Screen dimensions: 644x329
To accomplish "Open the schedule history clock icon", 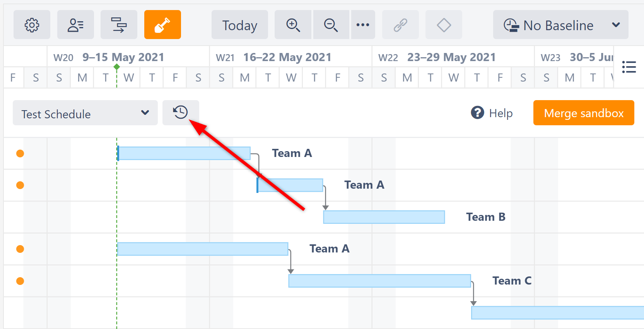I will click(x=181, y=113).
